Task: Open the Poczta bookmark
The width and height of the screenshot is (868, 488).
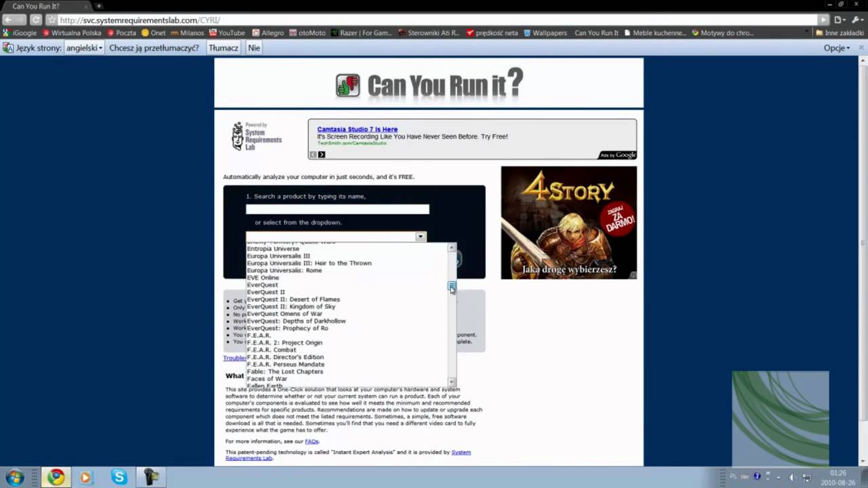Action: [121, 33]
